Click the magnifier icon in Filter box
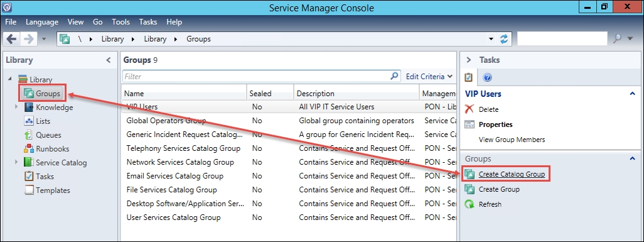644x242 pixels. (x=394, y=76)
